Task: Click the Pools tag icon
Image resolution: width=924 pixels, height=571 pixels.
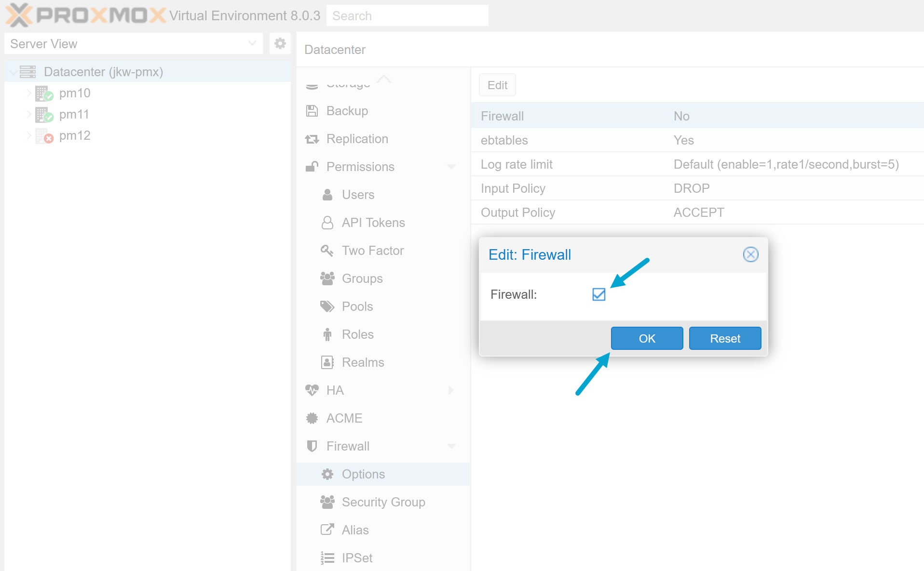Action: 327,306
